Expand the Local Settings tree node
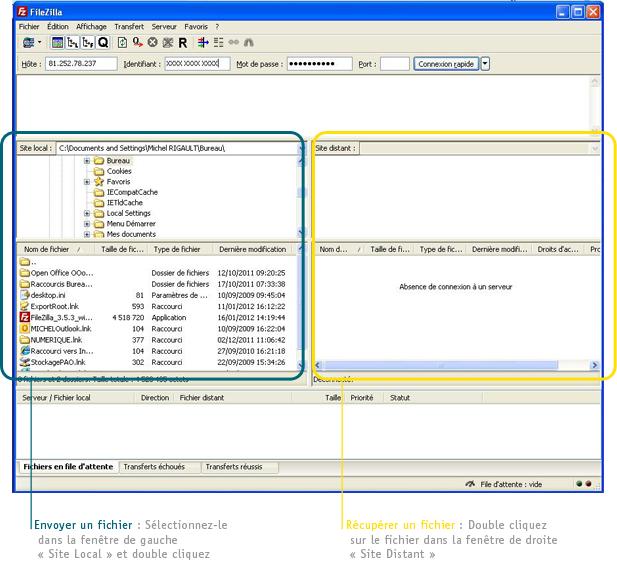The height and width of the screenshot is (566, 617). pos(87,213)
